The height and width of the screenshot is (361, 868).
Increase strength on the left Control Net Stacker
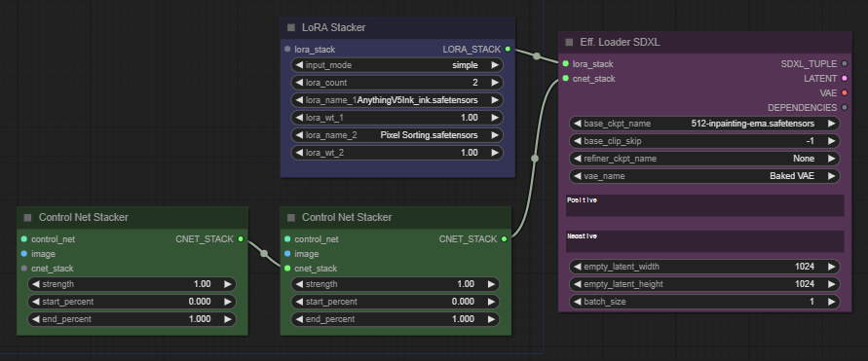(x=228, y=284)
